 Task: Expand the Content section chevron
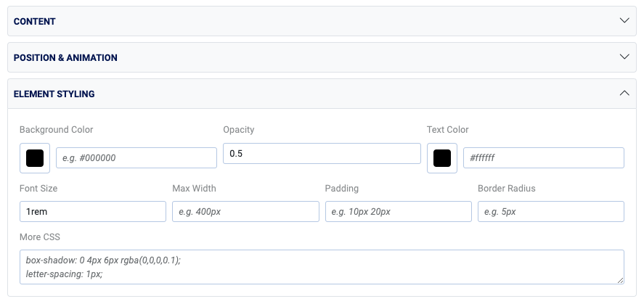pos(624,21)
